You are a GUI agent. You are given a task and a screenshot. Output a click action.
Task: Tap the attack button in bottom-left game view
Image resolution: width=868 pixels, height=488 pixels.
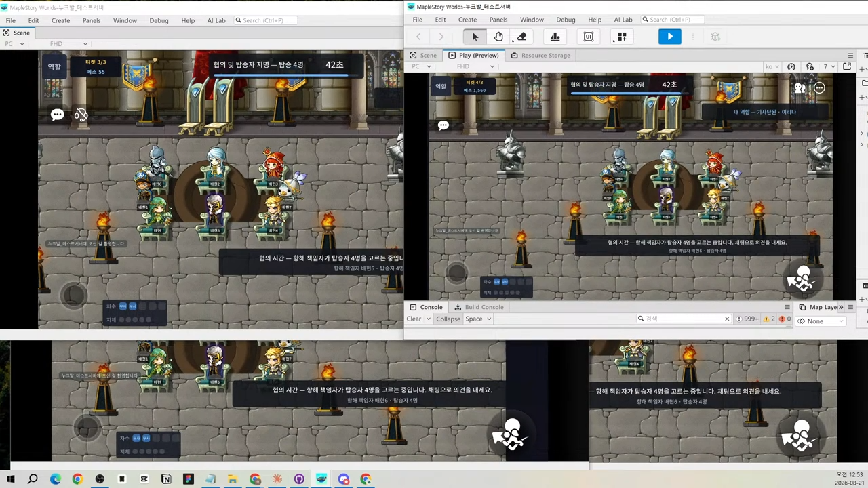[x=512, y=434]
